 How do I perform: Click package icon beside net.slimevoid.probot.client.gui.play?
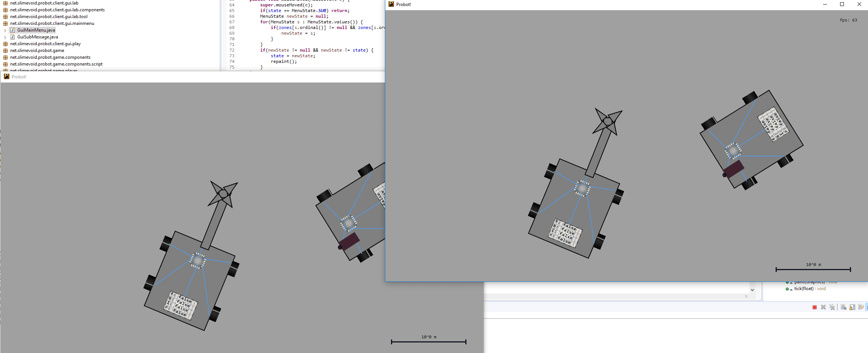coord(5,44)
